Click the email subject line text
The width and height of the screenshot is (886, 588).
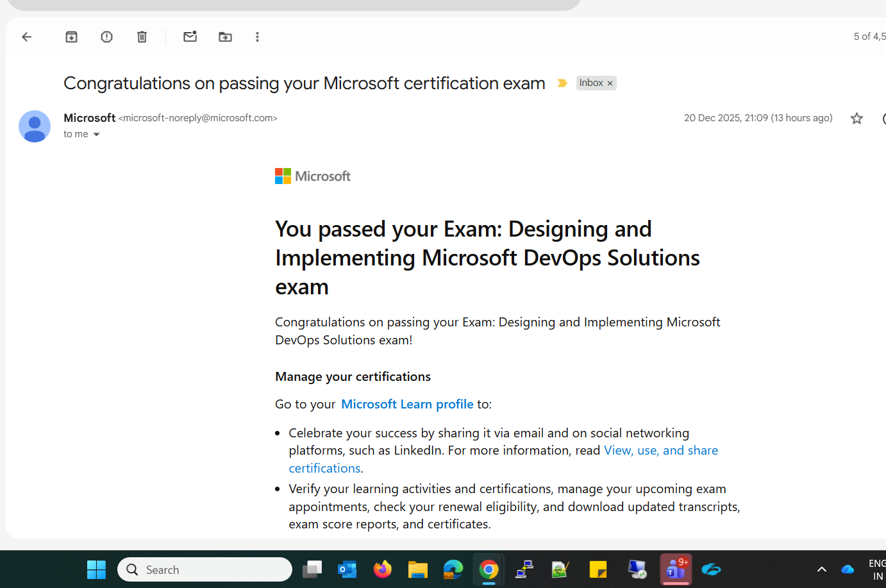click(x=305, y=83)
